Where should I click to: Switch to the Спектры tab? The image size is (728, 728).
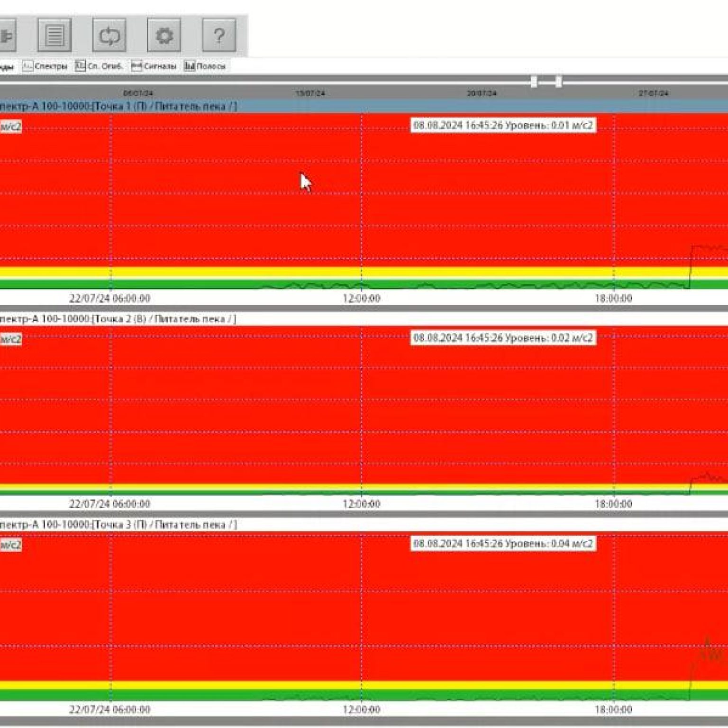(45, 66)
